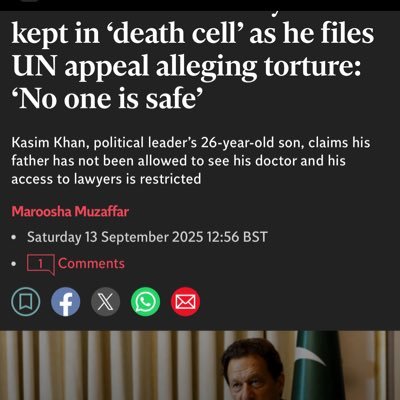Open the comment bubble showing 1
Viewport: 400px width, 400px height.
41,264
